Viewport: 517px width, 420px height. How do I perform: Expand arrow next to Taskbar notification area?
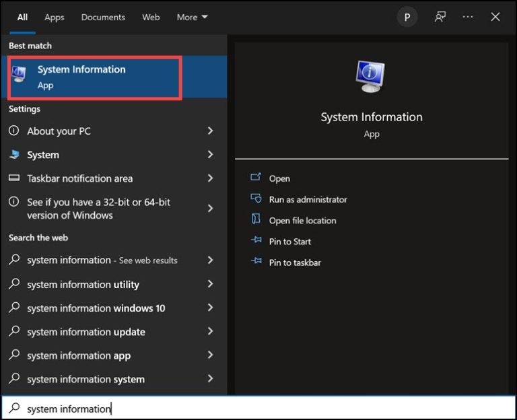[x=210, y=178]
